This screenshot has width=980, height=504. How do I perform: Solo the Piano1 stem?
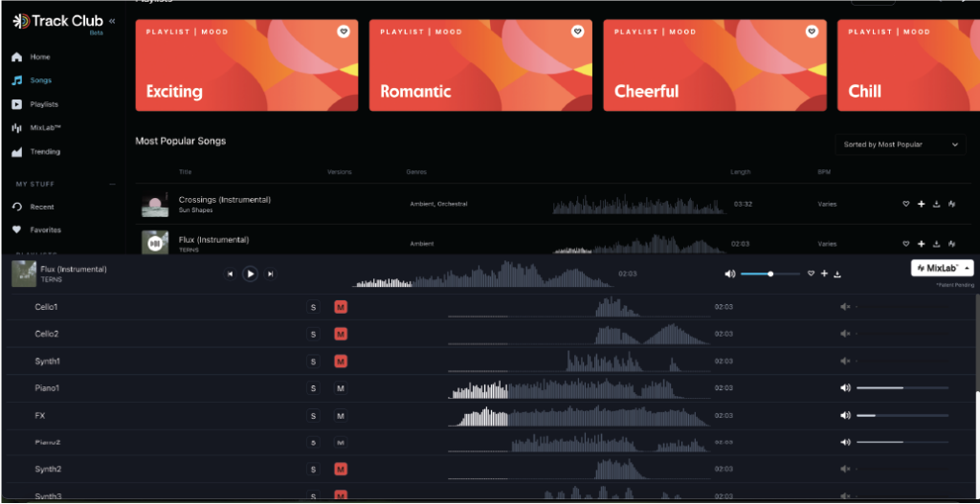click(x=313, y=388)
